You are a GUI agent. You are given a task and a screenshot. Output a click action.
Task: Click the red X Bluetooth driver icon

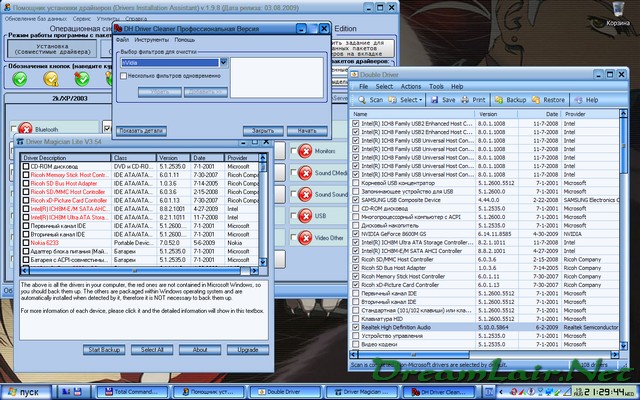pos(24,129)
